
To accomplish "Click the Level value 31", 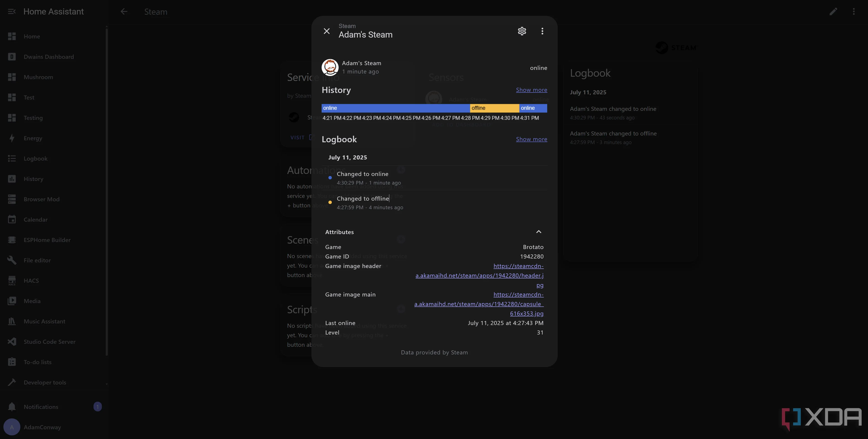I will pyautogui.click(x=540, y=333).
